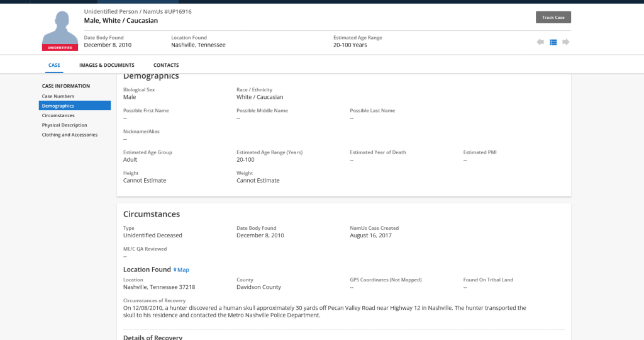The image size is (644, 340).
Task: Go to Physical Description sidebar section
Action: 65,125
